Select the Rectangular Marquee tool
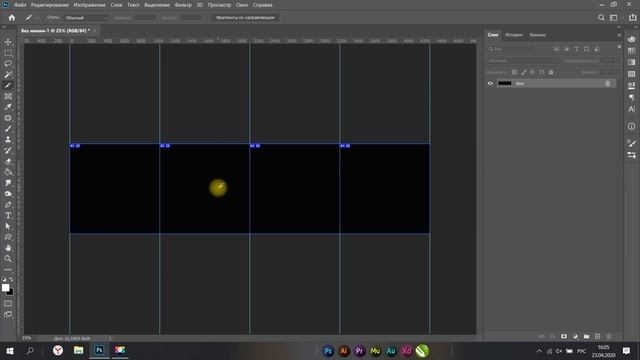The height and width of the screenshot is (360, 640). coord(8,53)
